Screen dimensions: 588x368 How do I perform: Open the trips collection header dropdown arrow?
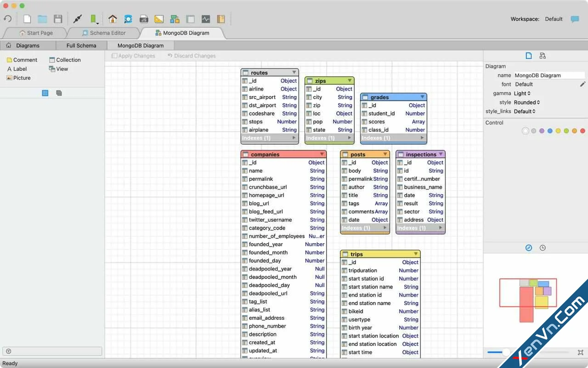pyautogui.click(x=416, y=254)
